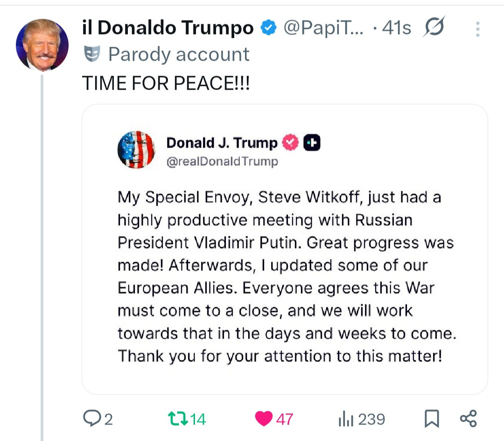The height and width of the screenshot is (441, 504).
Task: Click the parody account mask icon
Action: [92, 55]
